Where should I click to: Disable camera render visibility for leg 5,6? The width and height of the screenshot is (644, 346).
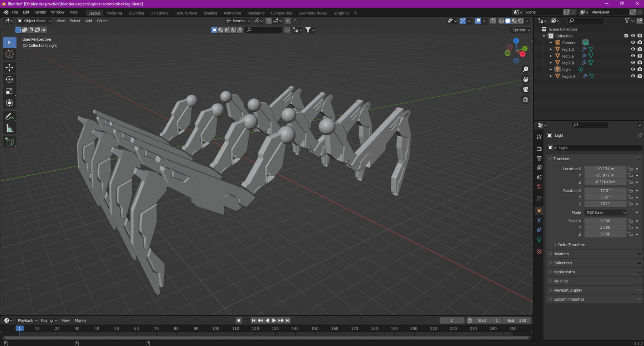coord(639,56)
